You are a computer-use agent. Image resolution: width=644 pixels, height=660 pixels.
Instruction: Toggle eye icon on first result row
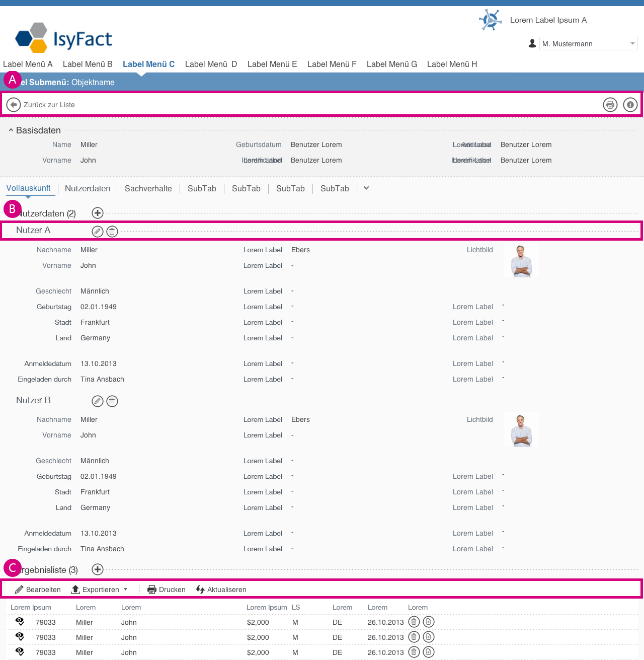(20, 622)
